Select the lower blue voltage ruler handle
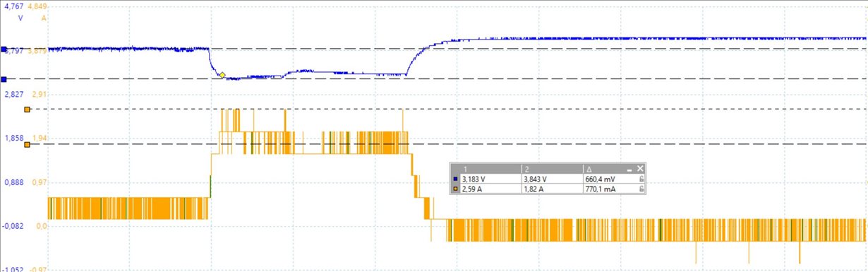 4,79
